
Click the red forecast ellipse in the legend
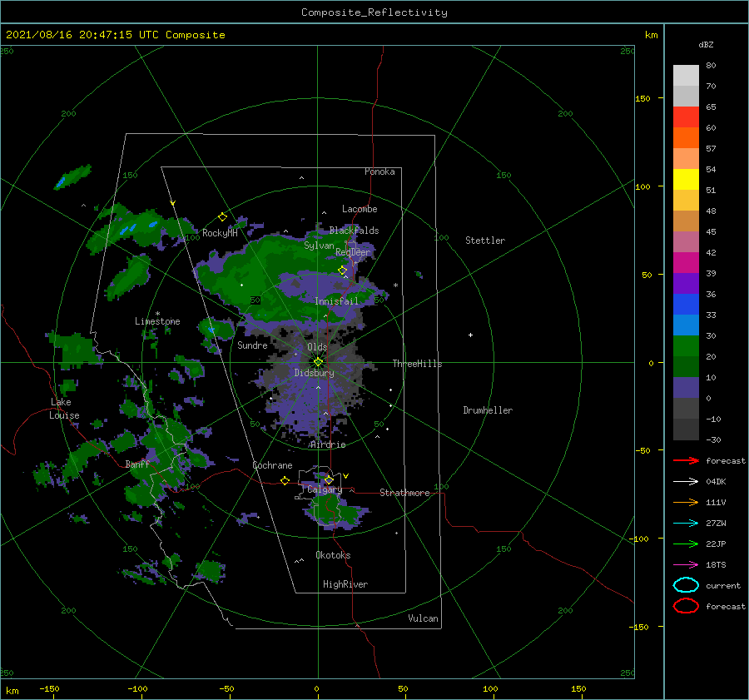click(x=686, y=606)
